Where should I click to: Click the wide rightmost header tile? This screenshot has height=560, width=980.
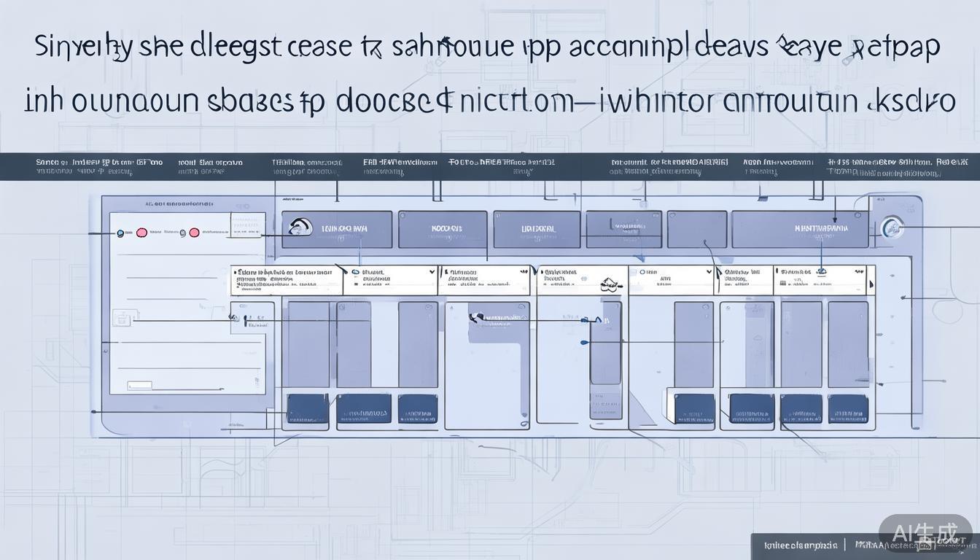pyautogui.click(x=800, y=229)
